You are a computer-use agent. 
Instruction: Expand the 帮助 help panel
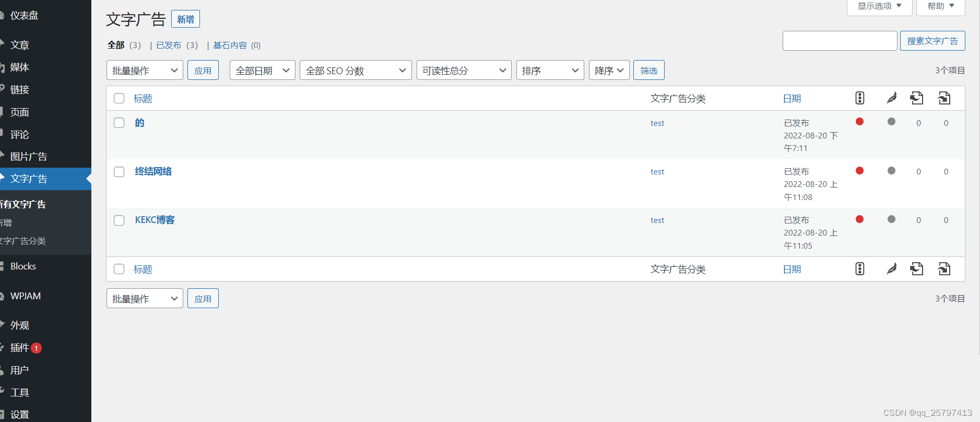click(941, 6)
